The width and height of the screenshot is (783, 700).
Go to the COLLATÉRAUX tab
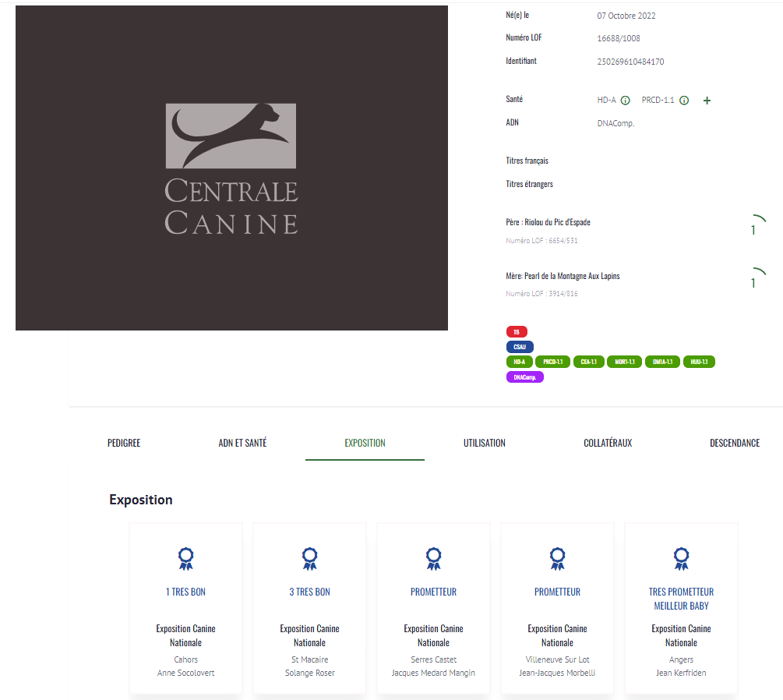point(608,443)
